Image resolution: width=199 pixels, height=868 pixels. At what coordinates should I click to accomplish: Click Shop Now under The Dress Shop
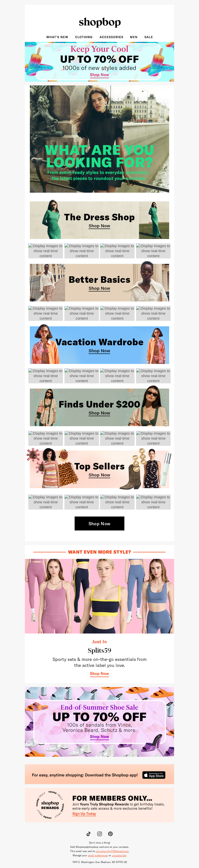click(99, 226)
